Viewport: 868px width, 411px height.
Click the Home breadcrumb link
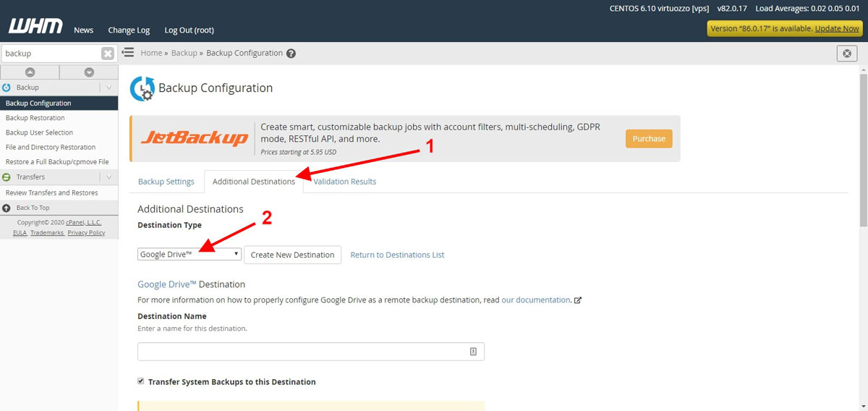click(x=151, y=53)
